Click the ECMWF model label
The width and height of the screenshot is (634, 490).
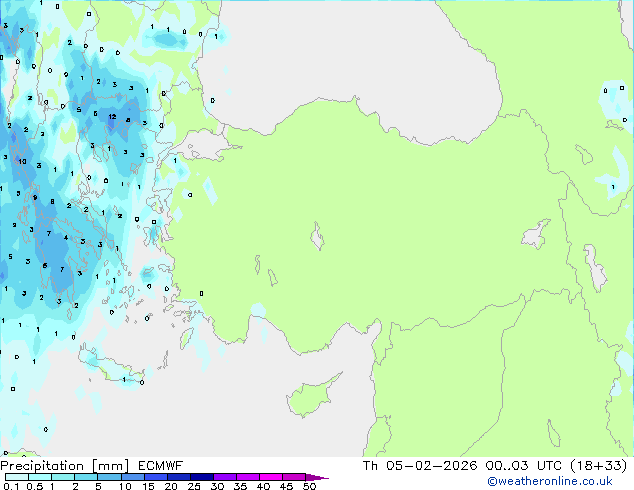161,466
